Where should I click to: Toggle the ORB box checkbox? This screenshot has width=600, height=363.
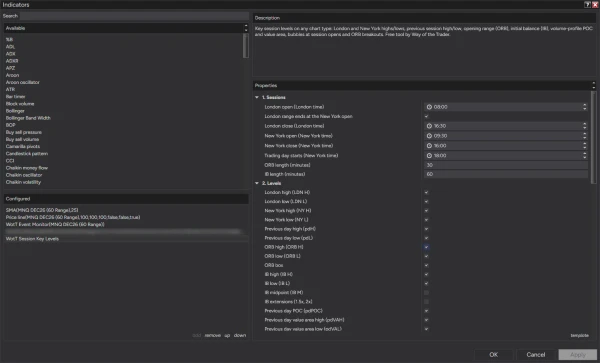point(426,265)
